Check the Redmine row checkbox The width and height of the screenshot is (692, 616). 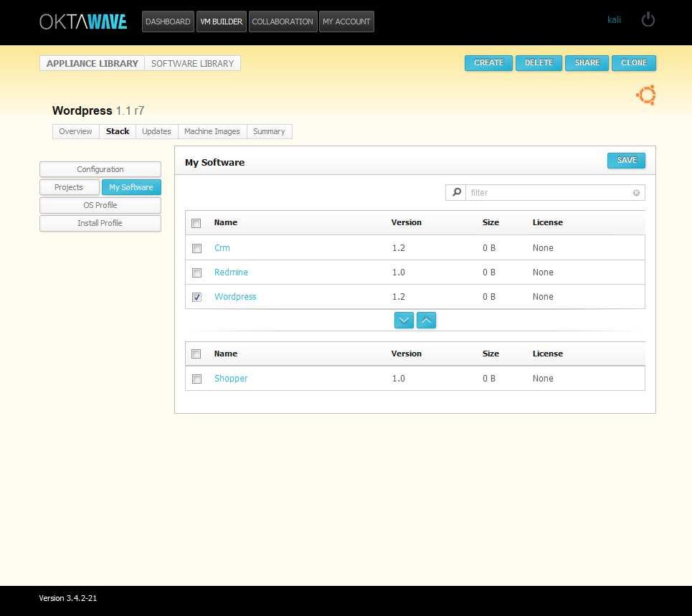196,273
